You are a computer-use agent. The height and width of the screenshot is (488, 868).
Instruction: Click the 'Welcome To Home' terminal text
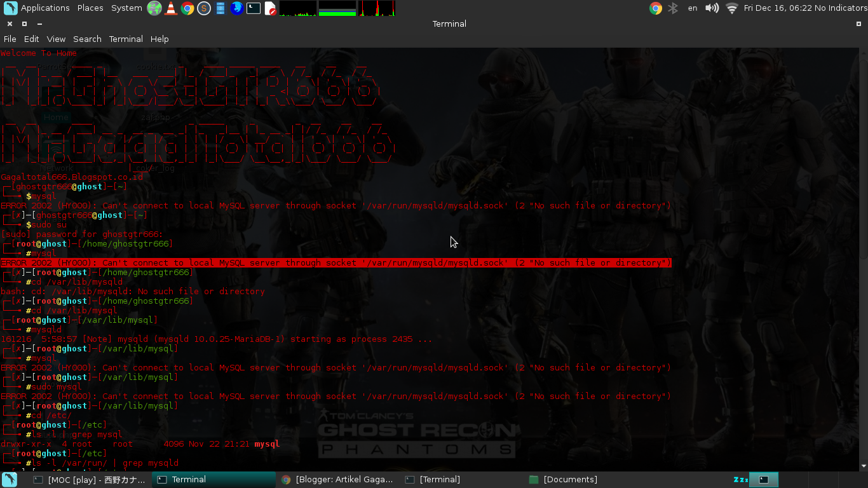(x=39, y=53)
